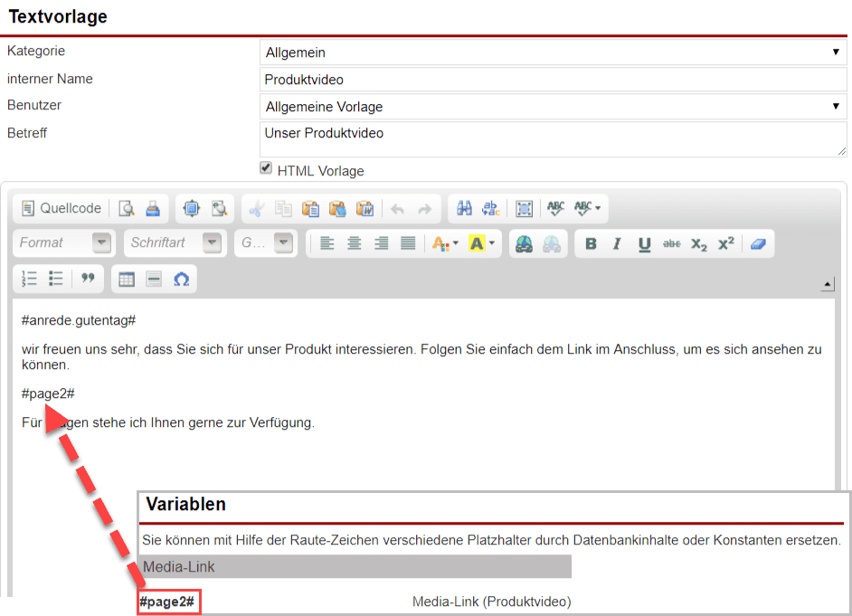Toggle the HTML Vorlage checkbox
The image size is (852, 616).
(266, 168)
